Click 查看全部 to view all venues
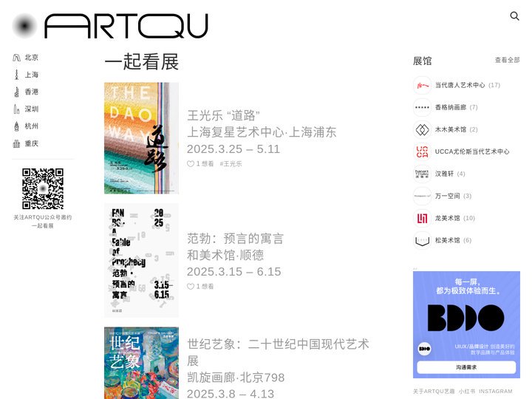The width and height of the screenshot is (532, 399). (507, 60)
